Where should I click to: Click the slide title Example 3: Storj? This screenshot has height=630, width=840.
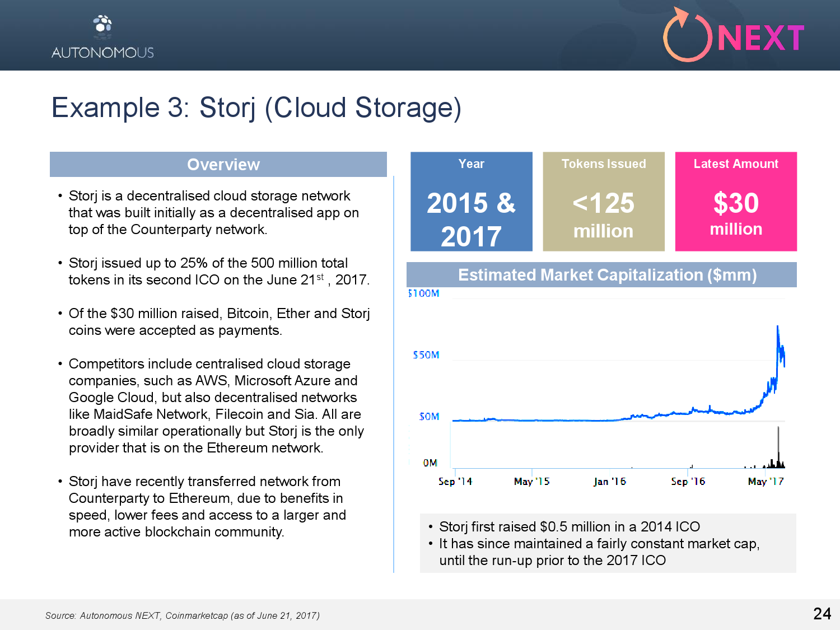256,108
